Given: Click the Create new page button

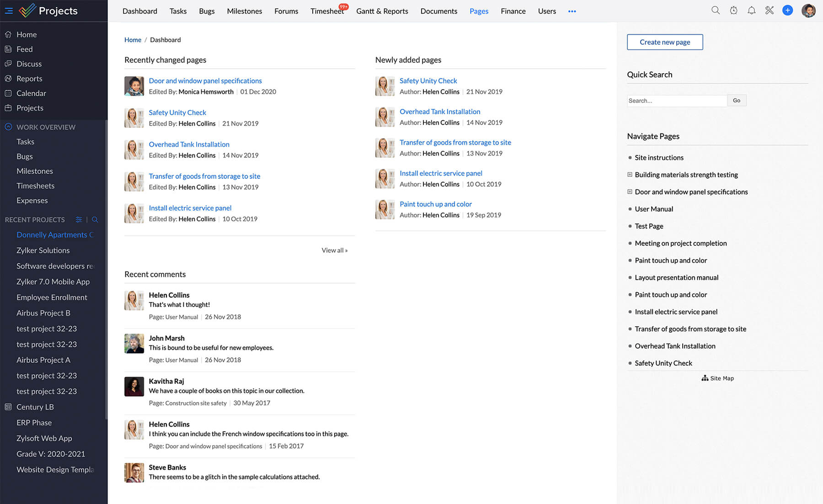Looking at the screenshot, I should coord(664,42).
